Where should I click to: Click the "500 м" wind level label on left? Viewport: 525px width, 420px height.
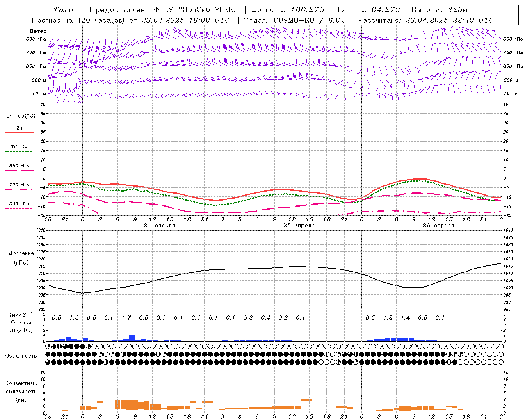[39, 80]
